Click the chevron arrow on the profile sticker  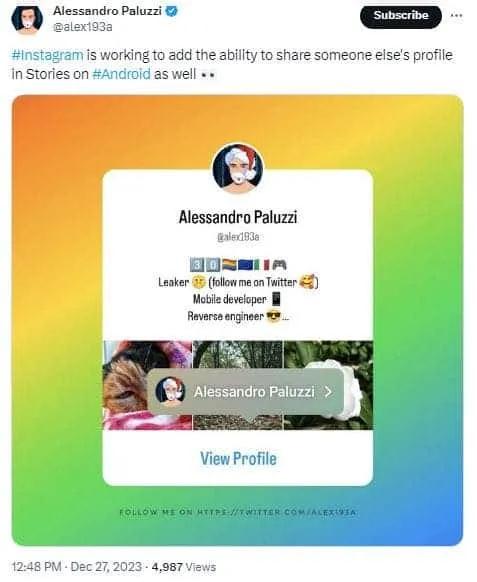coord(328,392)
